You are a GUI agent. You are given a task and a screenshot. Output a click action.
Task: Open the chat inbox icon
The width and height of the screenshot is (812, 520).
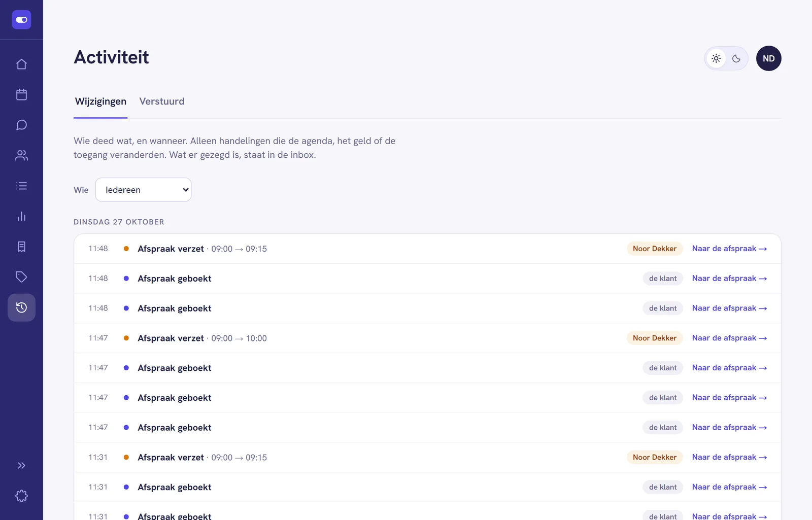pyautogui.click(x=21, y=125)
